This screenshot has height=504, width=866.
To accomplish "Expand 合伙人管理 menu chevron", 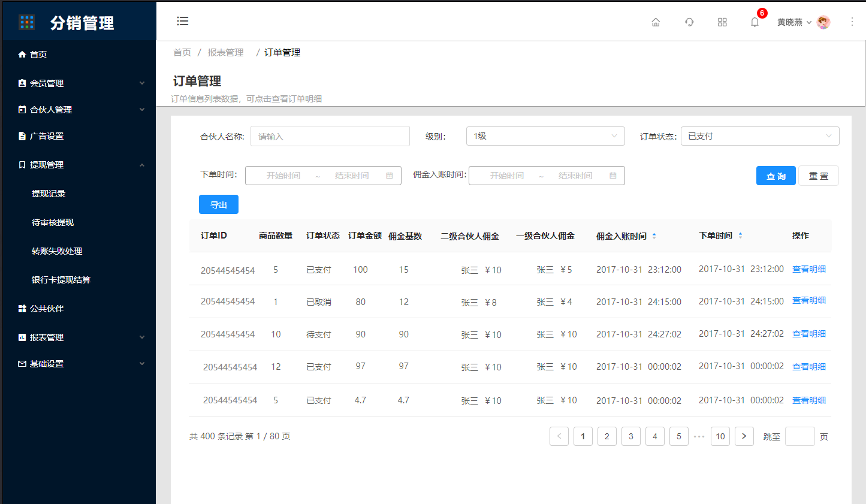I will coord(142,110).
